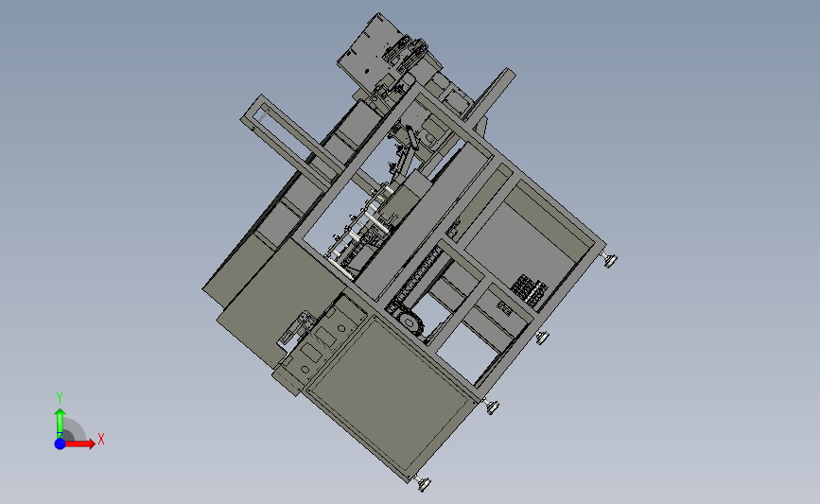Click the blue Z axis ball of the triad
Viewport: 820px width, 504px height.
coord(60,443)
